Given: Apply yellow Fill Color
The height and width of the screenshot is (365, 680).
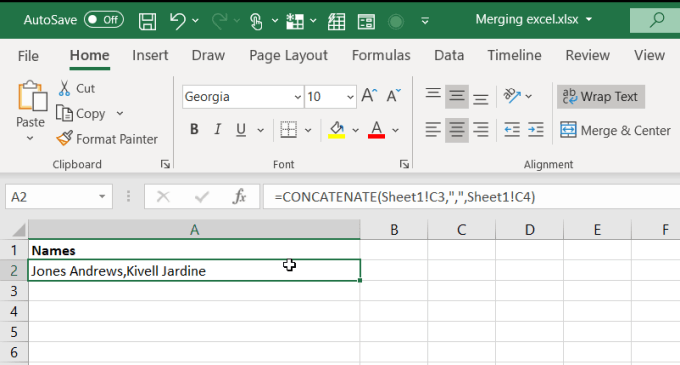Looking at the screenshot, I should (x=337, y=129).
